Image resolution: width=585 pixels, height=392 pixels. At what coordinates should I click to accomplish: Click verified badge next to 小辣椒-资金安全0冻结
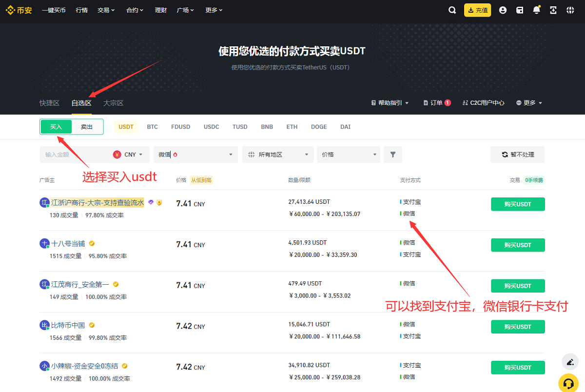[x=125, y=366]
